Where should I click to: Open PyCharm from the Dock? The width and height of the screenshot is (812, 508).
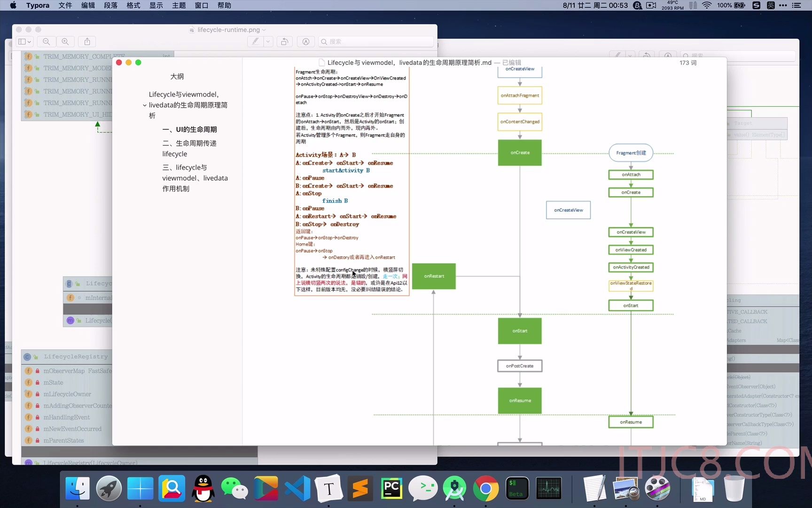[x=391, y=489]
